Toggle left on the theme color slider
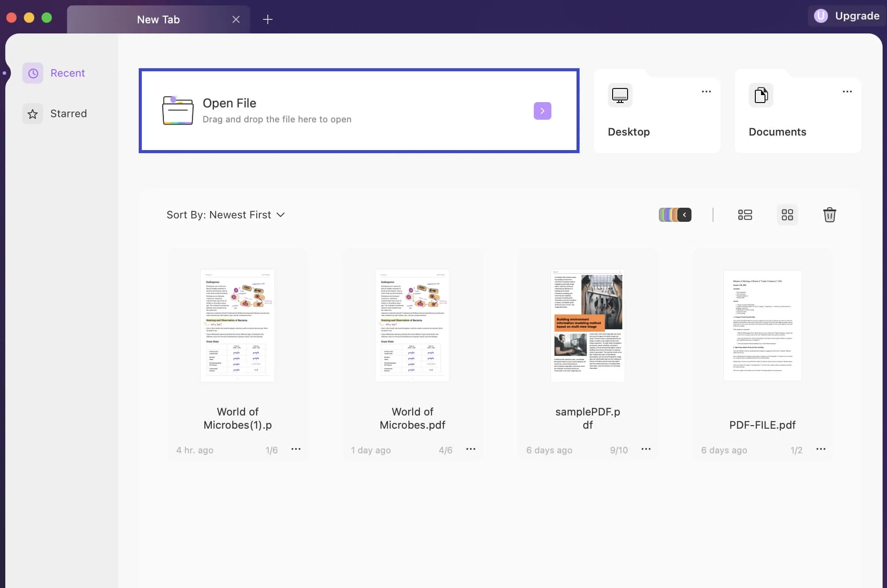 point(685,214)
